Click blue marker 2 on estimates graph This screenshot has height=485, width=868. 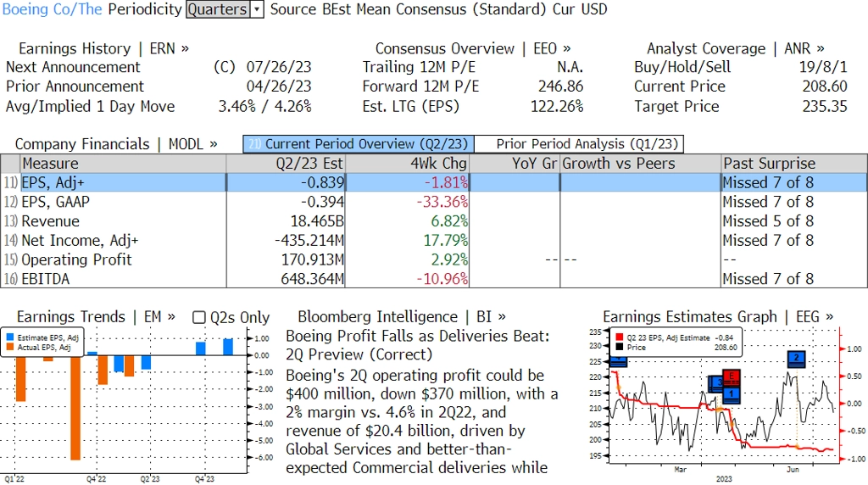796,358
